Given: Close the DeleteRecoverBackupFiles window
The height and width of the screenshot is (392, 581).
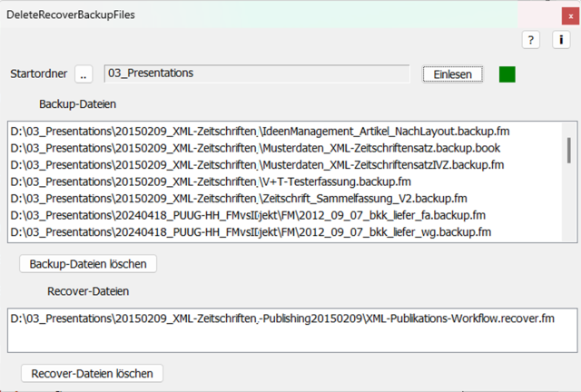Looking at the screenshot, I should [558, 15].
